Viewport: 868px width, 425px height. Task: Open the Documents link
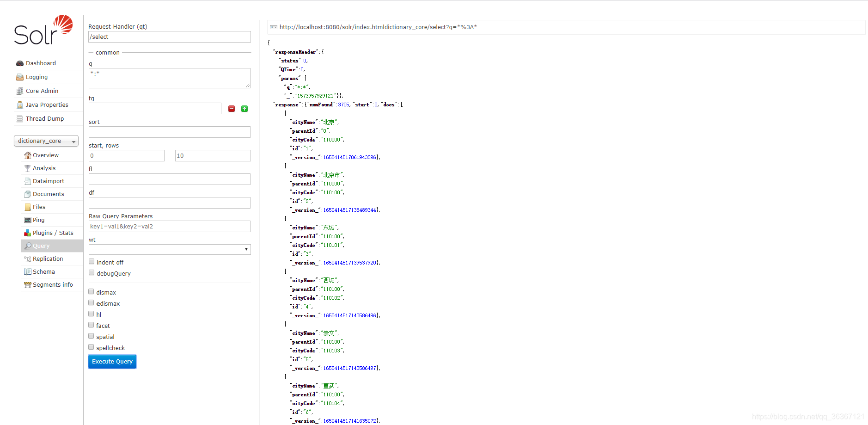pyautogui.click(x=49, y=194)
